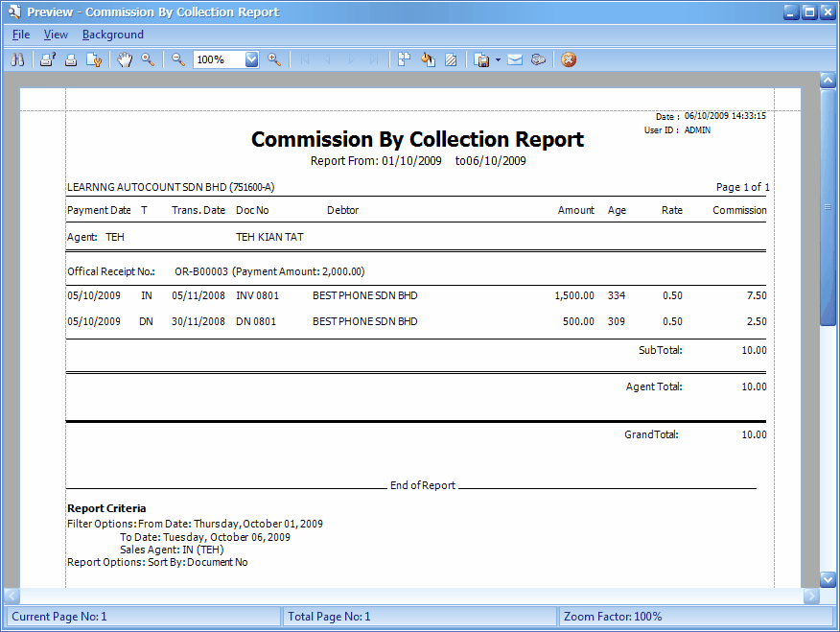Click the Watermark icon
The width and height of the screenshot is (840, 632).
coord(451,59)
